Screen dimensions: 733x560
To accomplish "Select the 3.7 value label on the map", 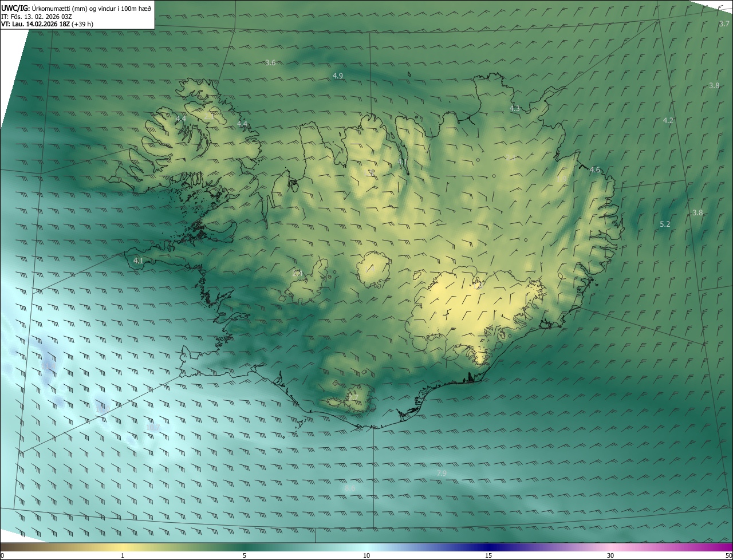I will pos(724,24).
